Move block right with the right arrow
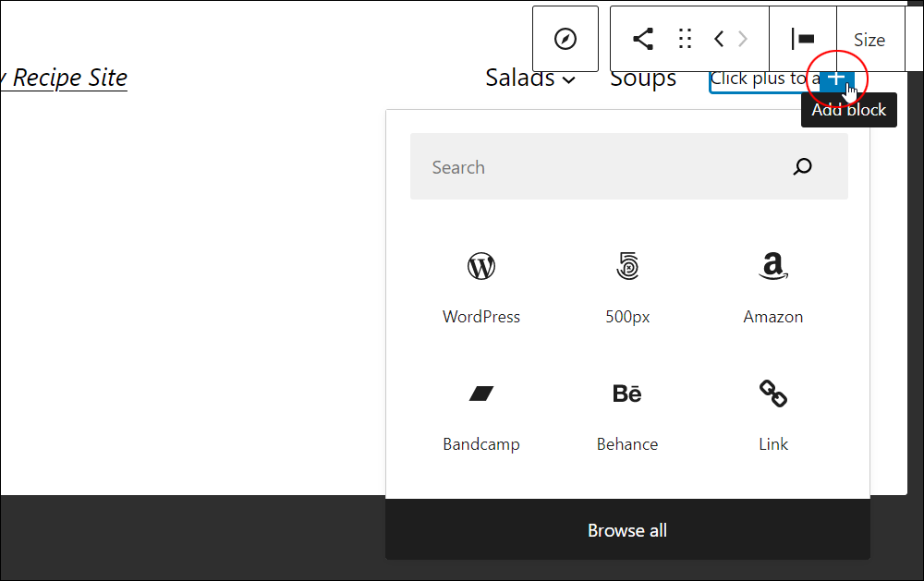924x581 pixels. click(743, 39)
